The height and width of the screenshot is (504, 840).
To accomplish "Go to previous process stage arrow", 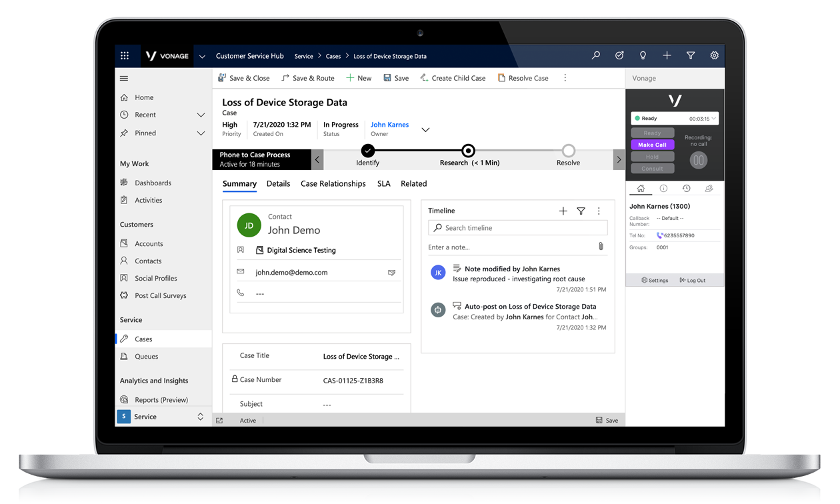I will [x=317, y=159].
